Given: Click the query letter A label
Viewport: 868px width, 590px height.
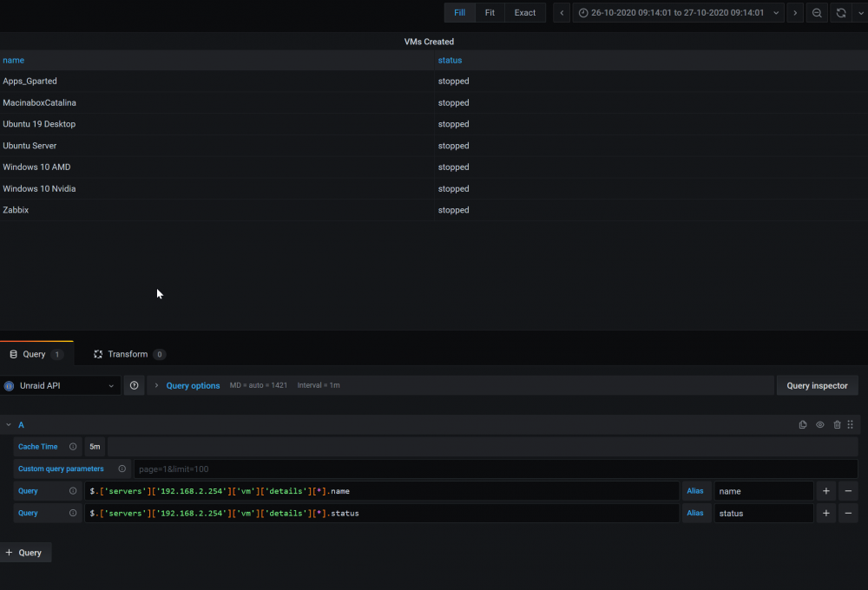Looking at the screenshot, I should pyautogui.click(x=21, y=425).
